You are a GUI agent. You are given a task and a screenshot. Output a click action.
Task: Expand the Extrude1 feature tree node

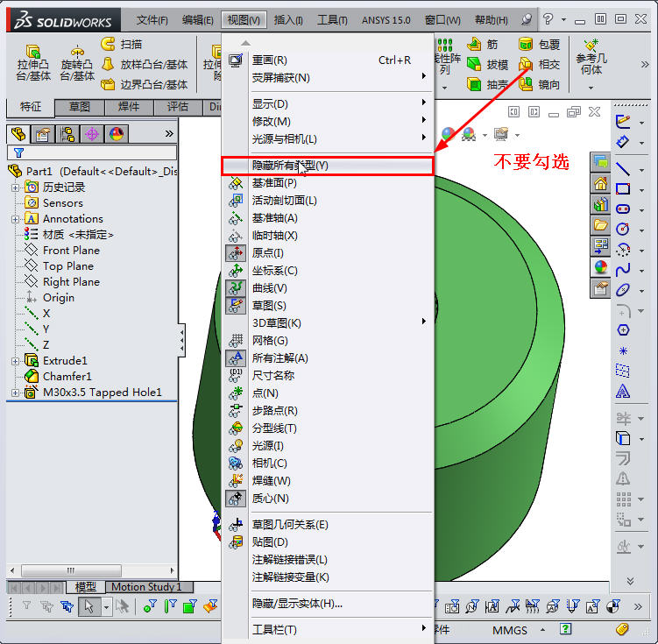15,361
